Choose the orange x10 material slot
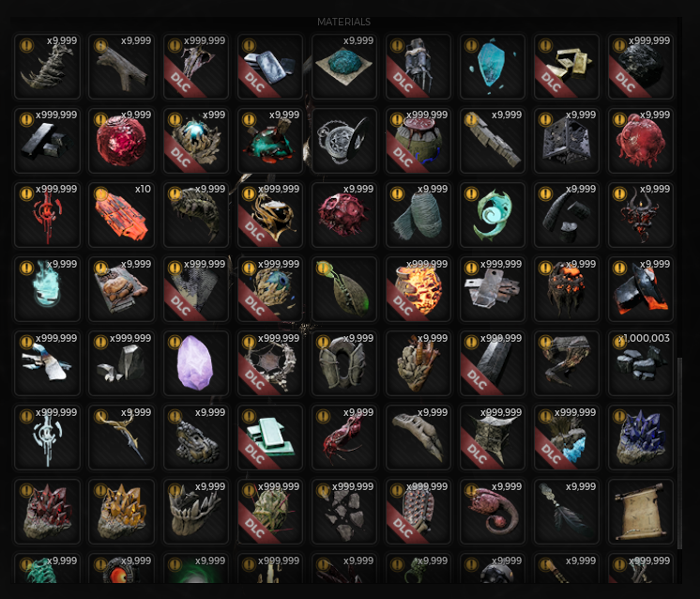700x599 pixels. (121, 215)
